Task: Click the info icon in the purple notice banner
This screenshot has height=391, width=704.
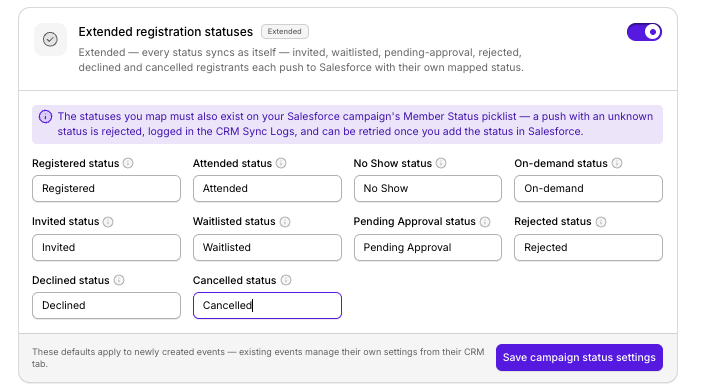Action: click(45, 117)
